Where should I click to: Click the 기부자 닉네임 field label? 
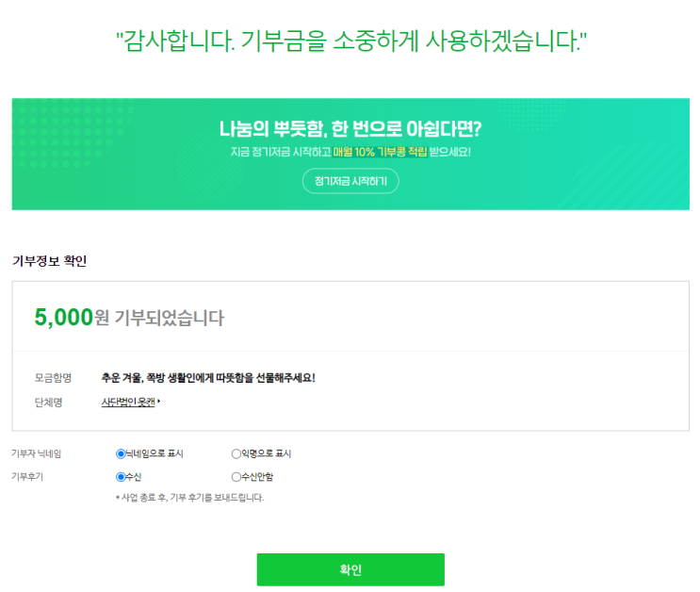[x=37, y=453]
